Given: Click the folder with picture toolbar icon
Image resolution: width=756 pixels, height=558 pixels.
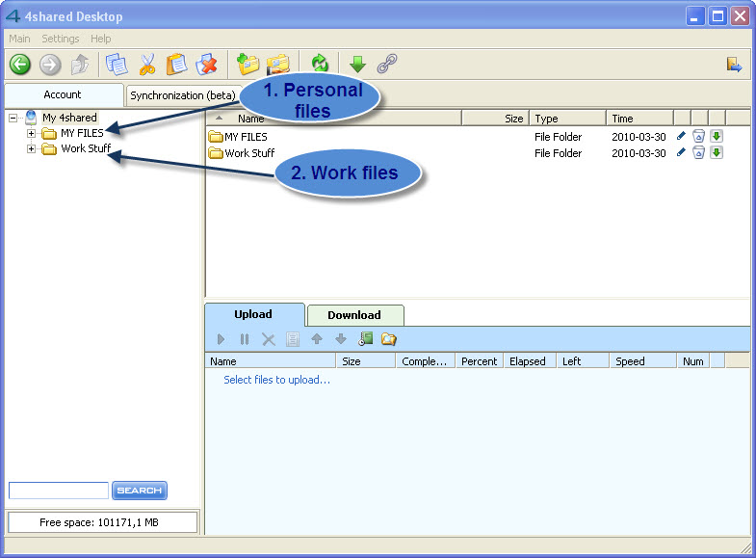Looking at the screenshot, I should coord(278,65).
